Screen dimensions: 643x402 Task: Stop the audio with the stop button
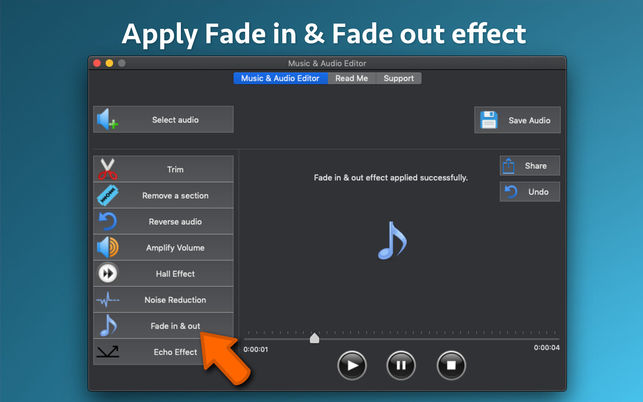[451, 365]
